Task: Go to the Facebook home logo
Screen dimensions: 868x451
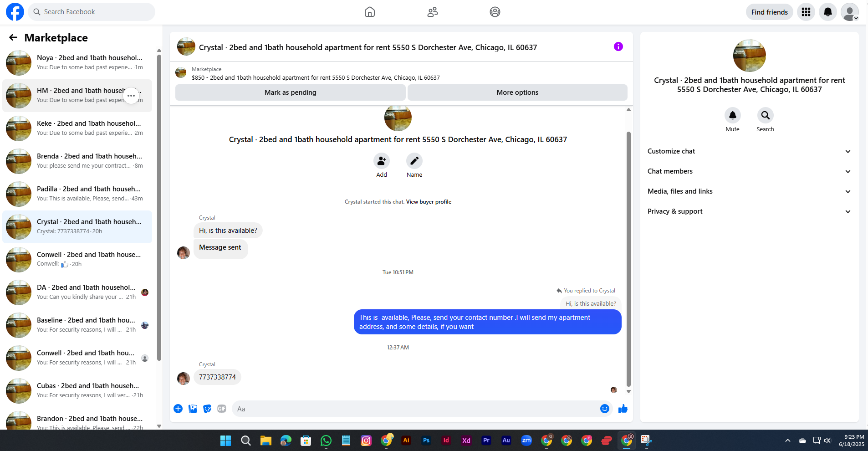Action: pos(15,12)
